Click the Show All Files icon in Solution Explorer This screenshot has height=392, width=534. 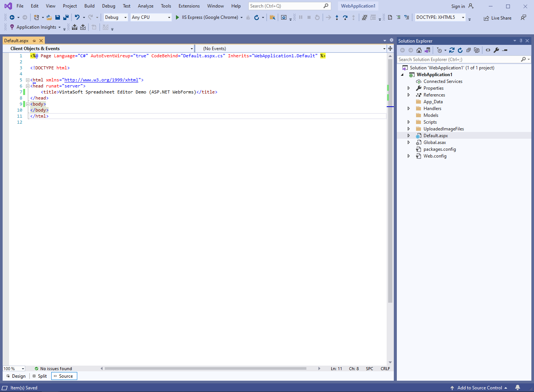click(477, 50)
